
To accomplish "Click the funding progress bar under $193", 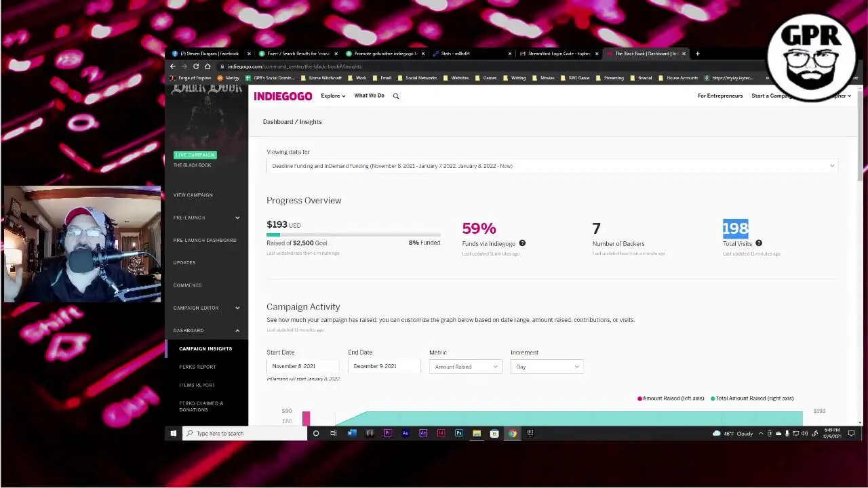I will [x=353, y=235].
